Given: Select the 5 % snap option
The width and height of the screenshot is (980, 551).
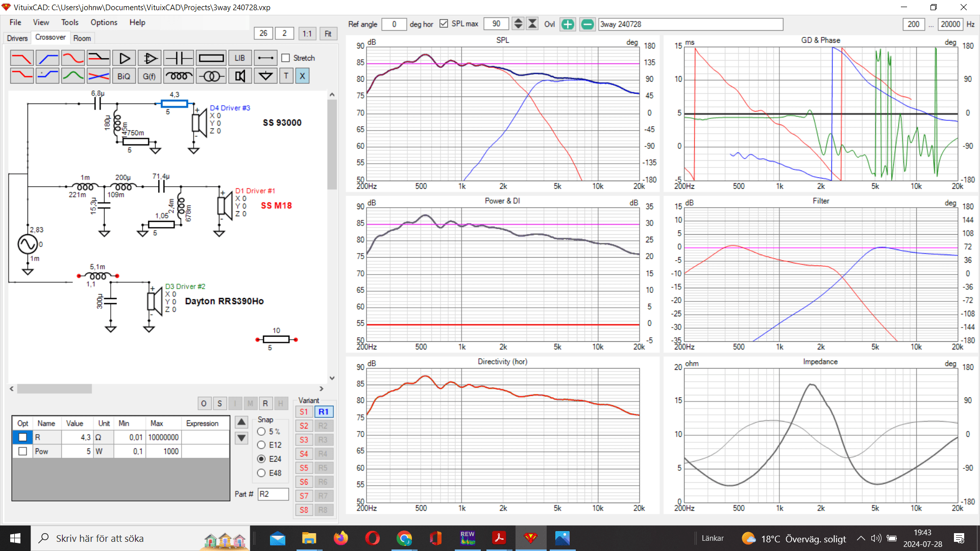Looking at the screenshot, I should [x=261, y=432].
